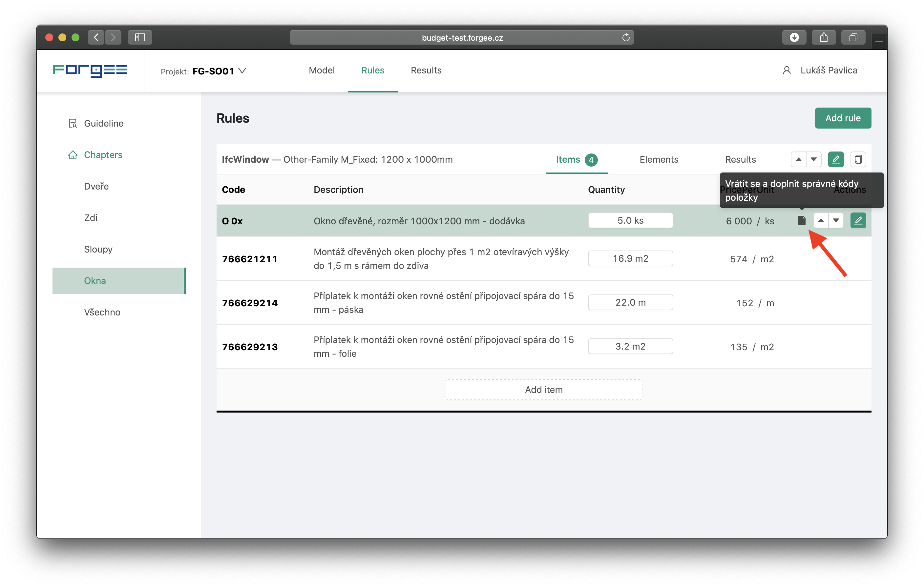Click the price 135 / m2

click(752, 347)
